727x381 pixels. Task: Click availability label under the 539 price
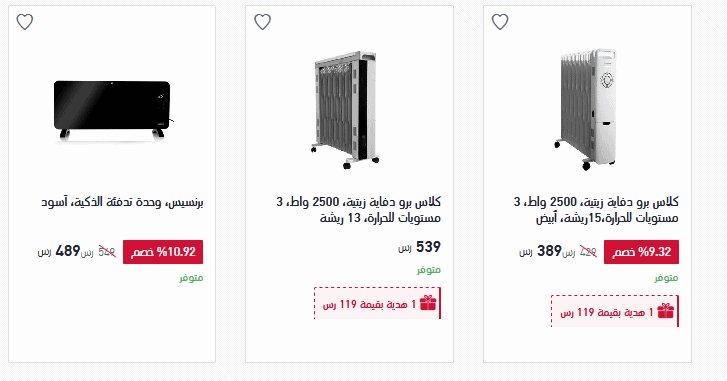point(428,270)
